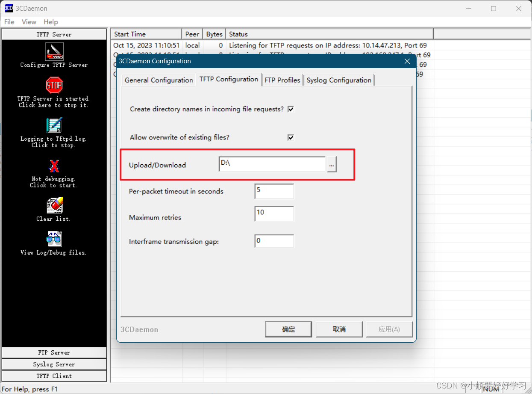
Task: Switch to Syslog Configuration tab
Action: pyautogui.click(x=339, y=80)
